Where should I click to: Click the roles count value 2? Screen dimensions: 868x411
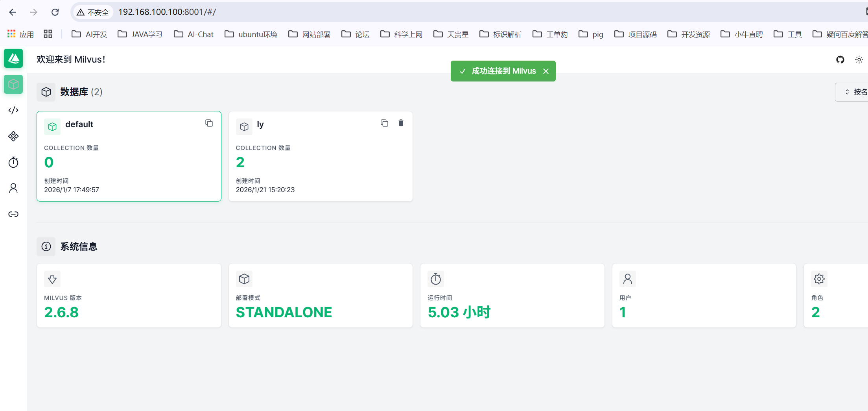click(816, 313)
